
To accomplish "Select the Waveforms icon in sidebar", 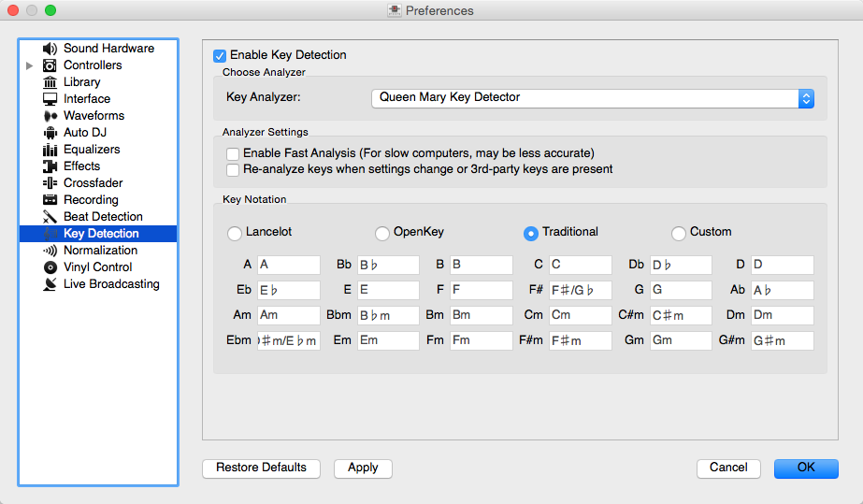I will click(x=50, y=116).
